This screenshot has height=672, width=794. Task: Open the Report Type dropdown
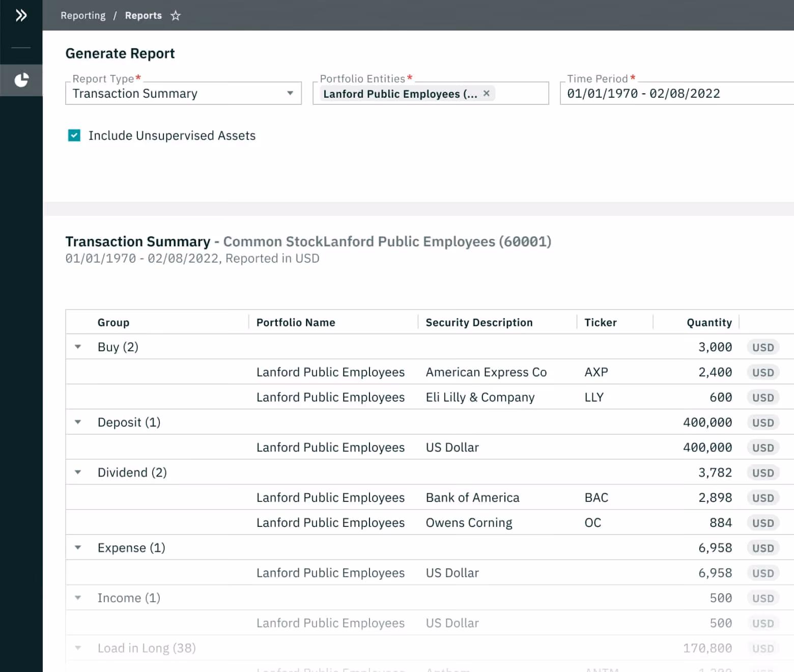pyautogui.click(x=183, y=94)
